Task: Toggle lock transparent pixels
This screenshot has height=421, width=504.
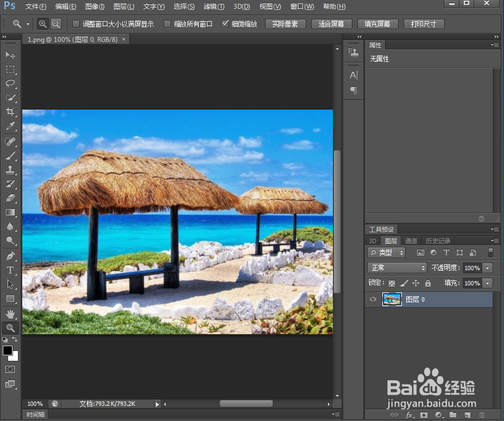Action: (x=392, y=283)
